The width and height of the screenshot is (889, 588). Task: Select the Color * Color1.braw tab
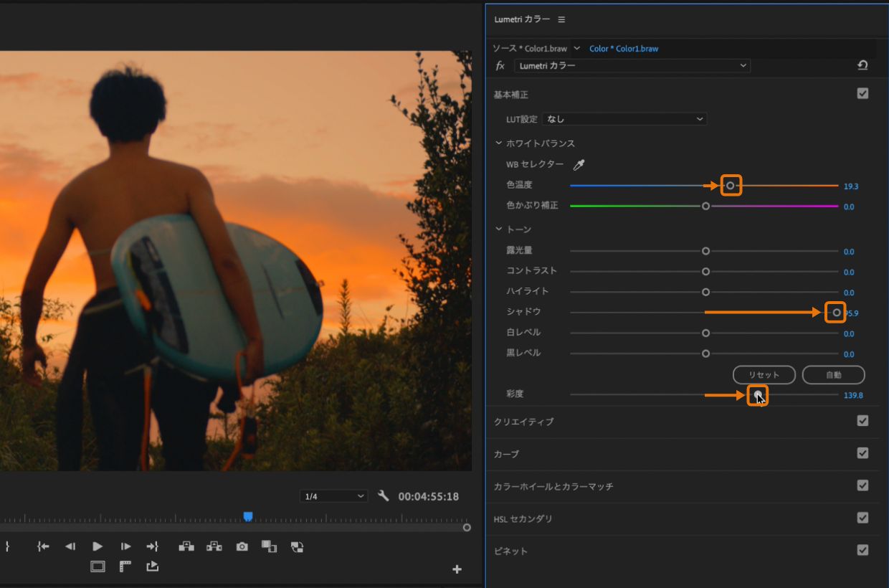click(x=623, y=49)
